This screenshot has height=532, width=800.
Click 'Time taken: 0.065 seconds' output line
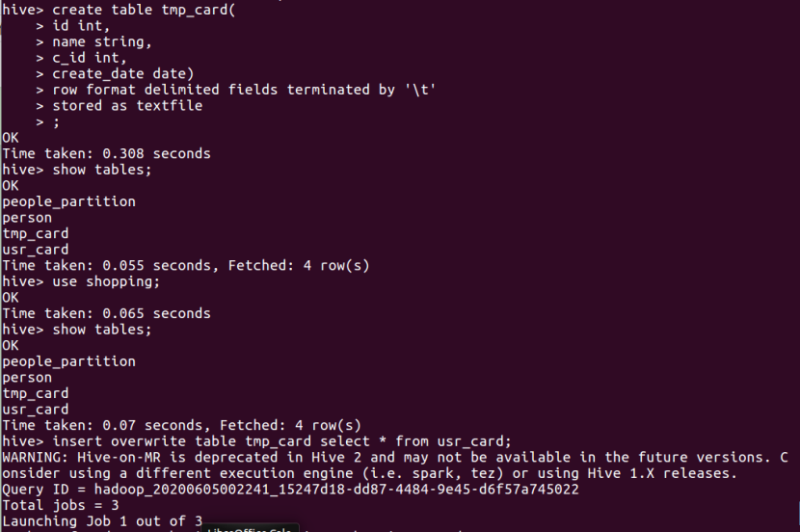coord(106,313)
